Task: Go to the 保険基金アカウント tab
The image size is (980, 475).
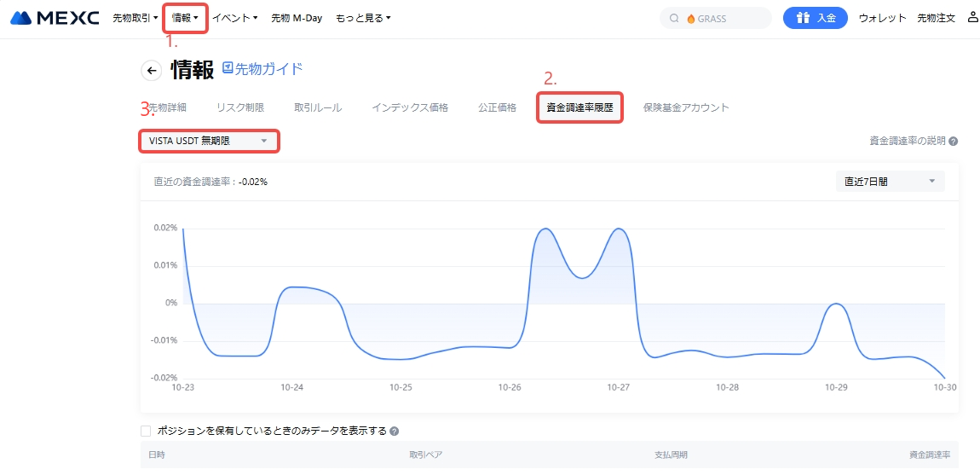Action: (x=686, y=107)
